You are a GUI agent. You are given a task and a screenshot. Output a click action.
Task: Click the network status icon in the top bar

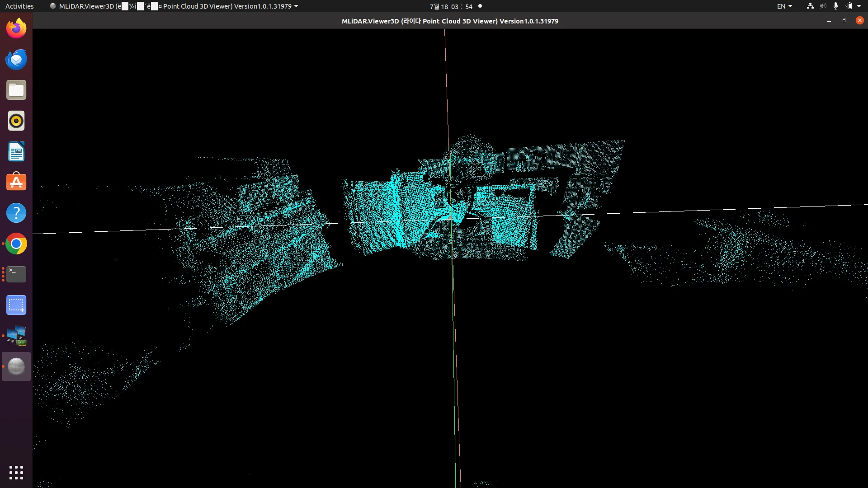coord(810,6)
